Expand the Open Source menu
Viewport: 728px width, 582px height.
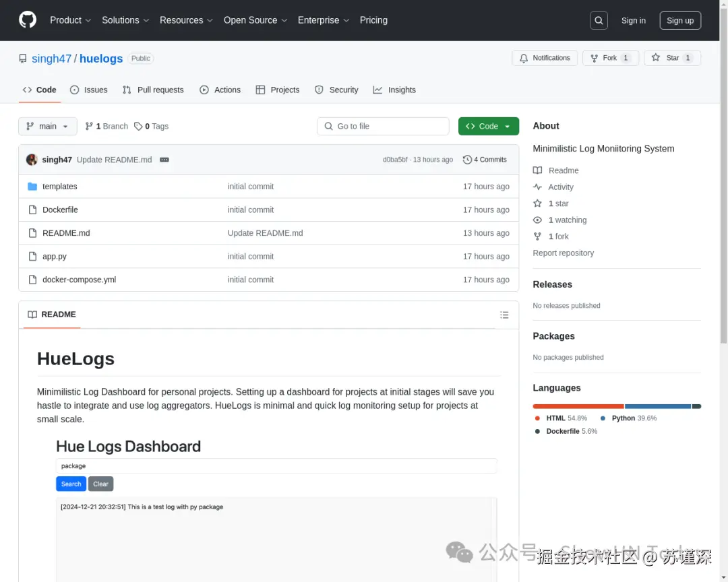(x=255, y=20)
